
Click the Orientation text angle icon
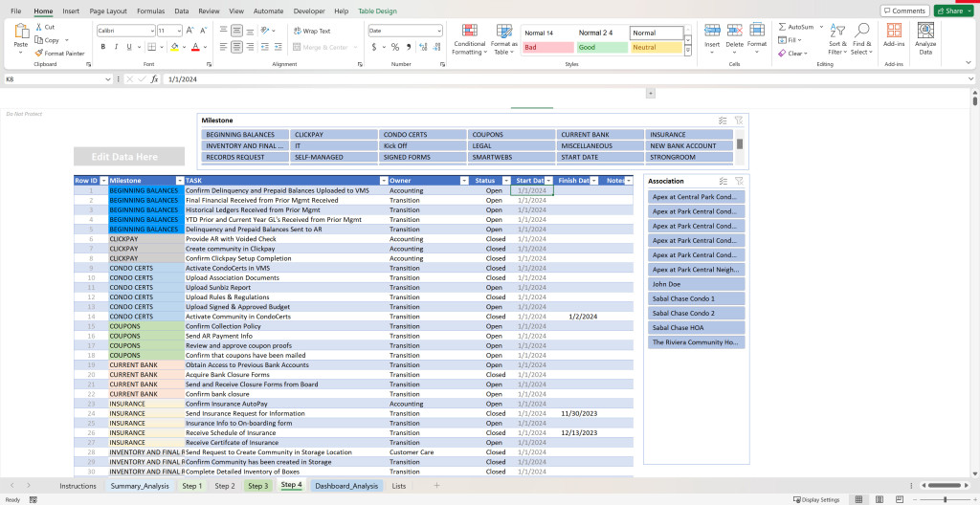tap(265, 30)
